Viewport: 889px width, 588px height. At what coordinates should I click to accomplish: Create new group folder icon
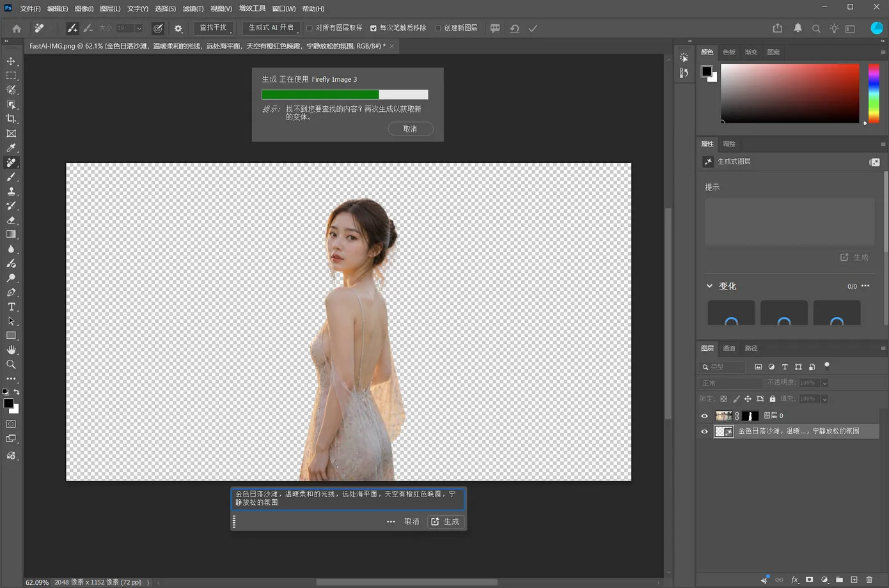(x=839, y=580)
